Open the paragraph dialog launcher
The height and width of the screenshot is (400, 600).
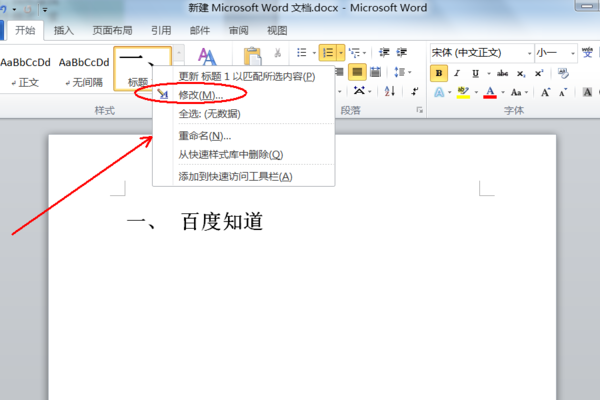(420, 110)
